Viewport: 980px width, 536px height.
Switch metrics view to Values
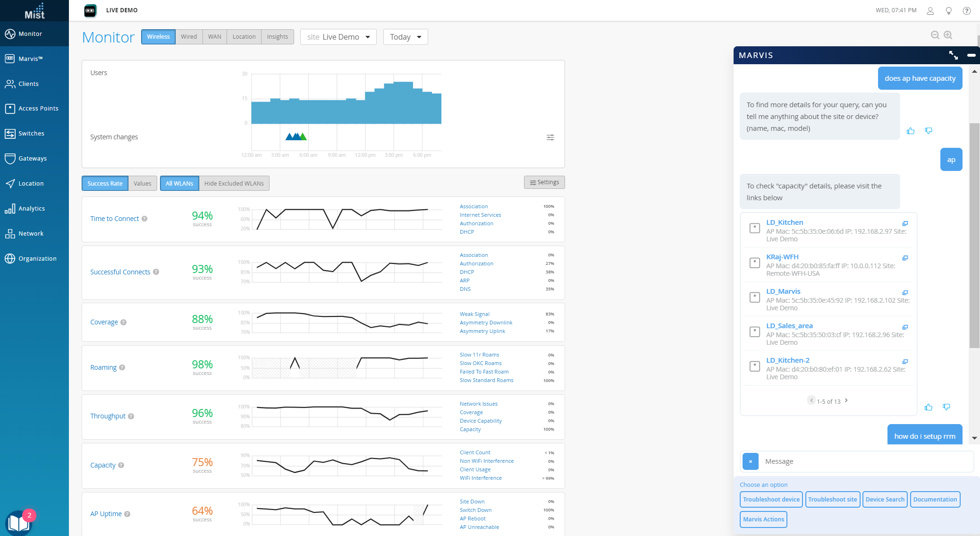tap(142, 184)
